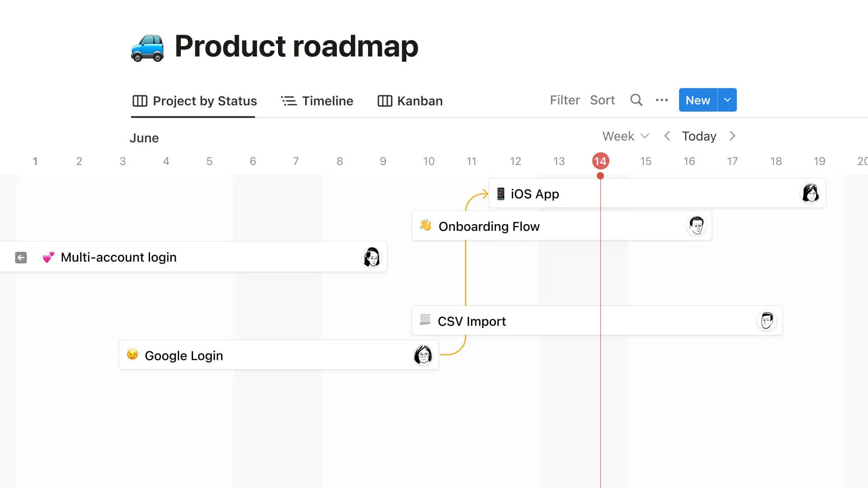
Task: Click the ellipsis options menu
Action: [x=661, y=100]
